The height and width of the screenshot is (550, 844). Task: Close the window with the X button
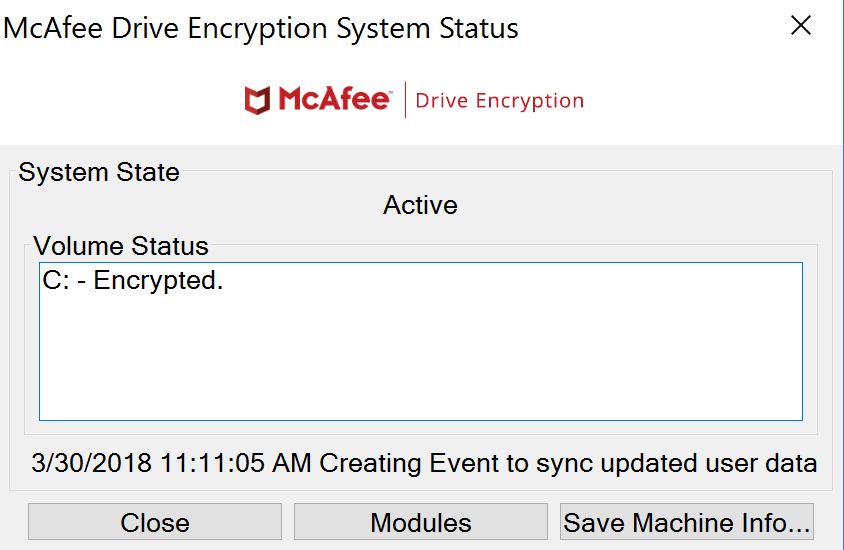coord(801,26)
